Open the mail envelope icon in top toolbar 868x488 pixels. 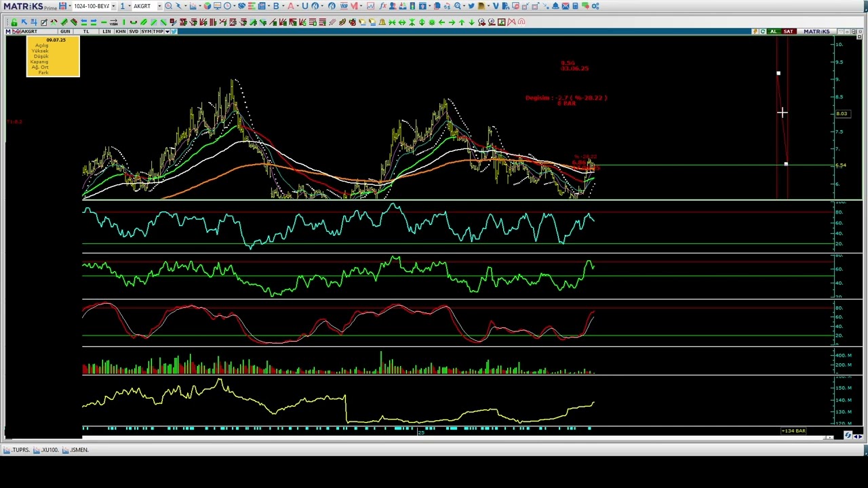coord(566,6)
